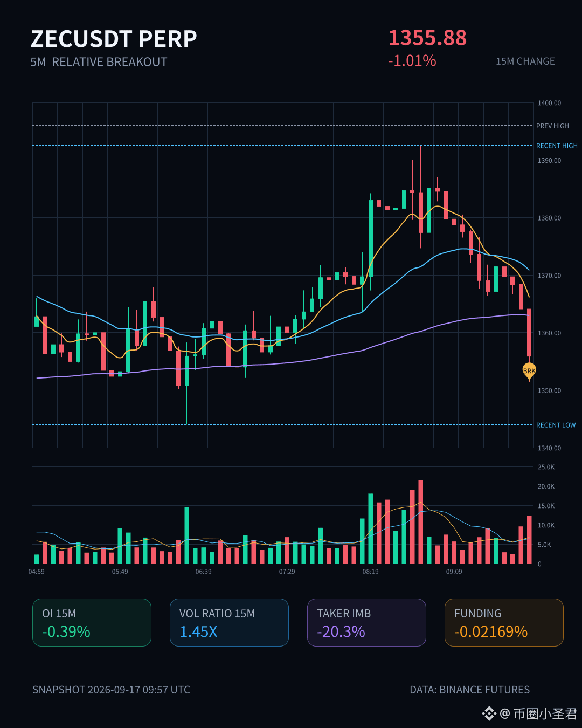This screenshot has height=728, width=582.
Task: Click the 06:39 time axis label
Action: coord(203,572)
